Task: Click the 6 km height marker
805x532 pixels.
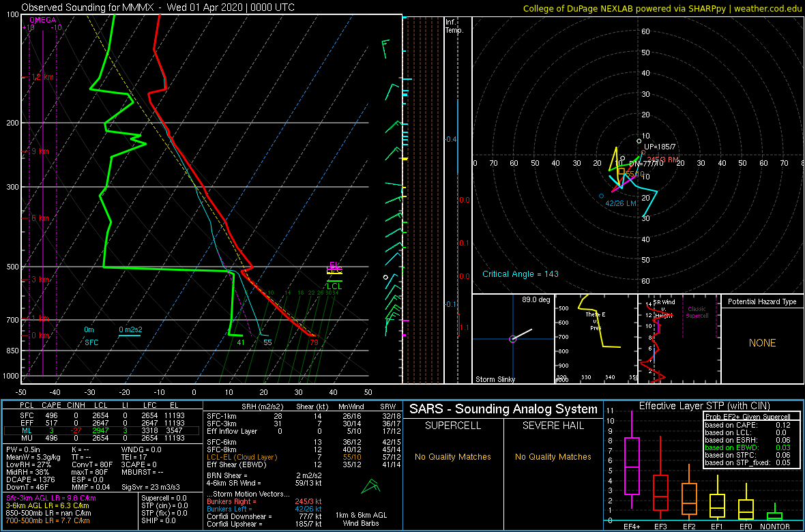Action: (40, 218)
